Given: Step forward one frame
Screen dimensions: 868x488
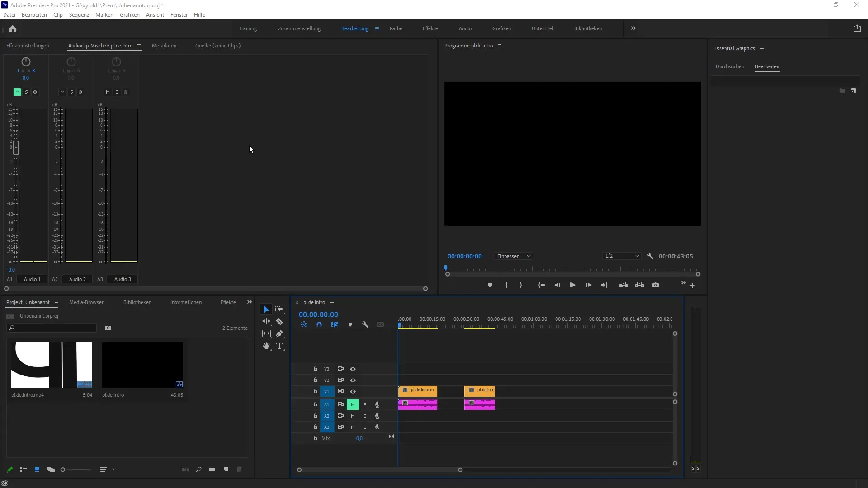Looking at the screenshot, I should (589, 285).
